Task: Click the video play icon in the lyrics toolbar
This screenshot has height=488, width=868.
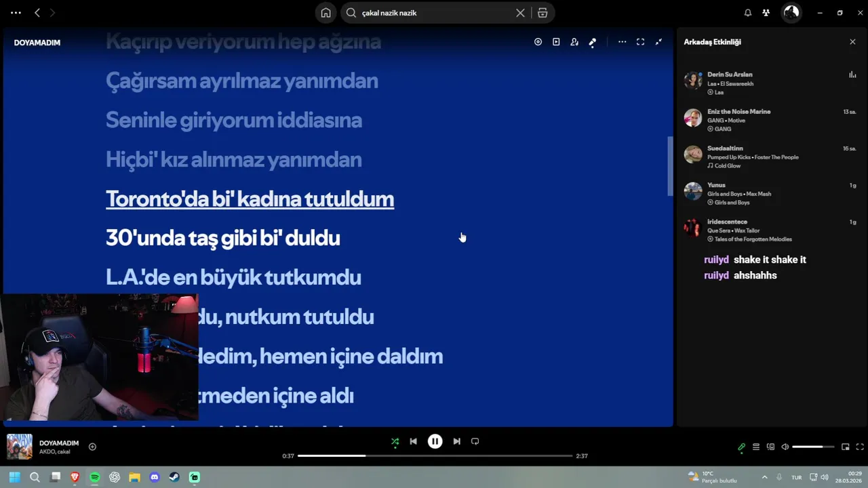Action: [x=556, y=42]
